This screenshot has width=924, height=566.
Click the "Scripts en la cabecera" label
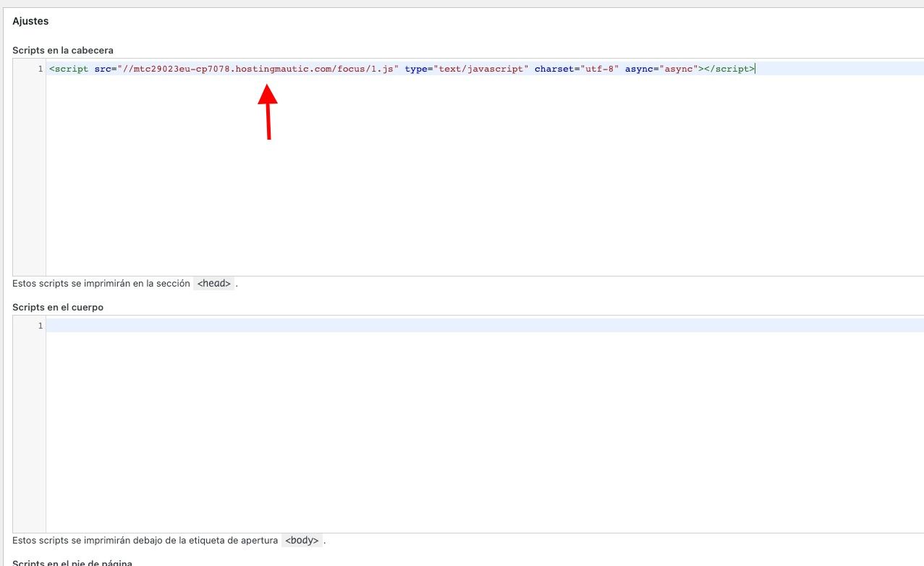click(63, 50)
